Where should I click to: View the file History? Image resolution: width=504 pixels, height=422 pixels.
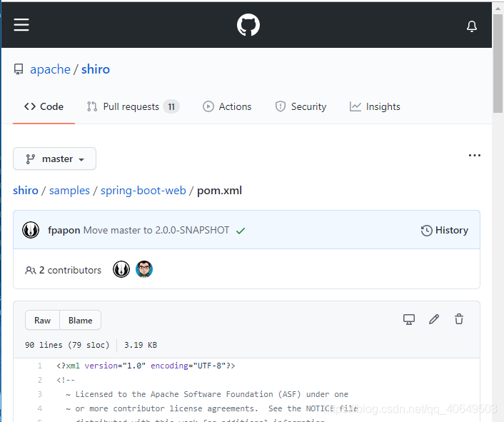tap(445, 230)
